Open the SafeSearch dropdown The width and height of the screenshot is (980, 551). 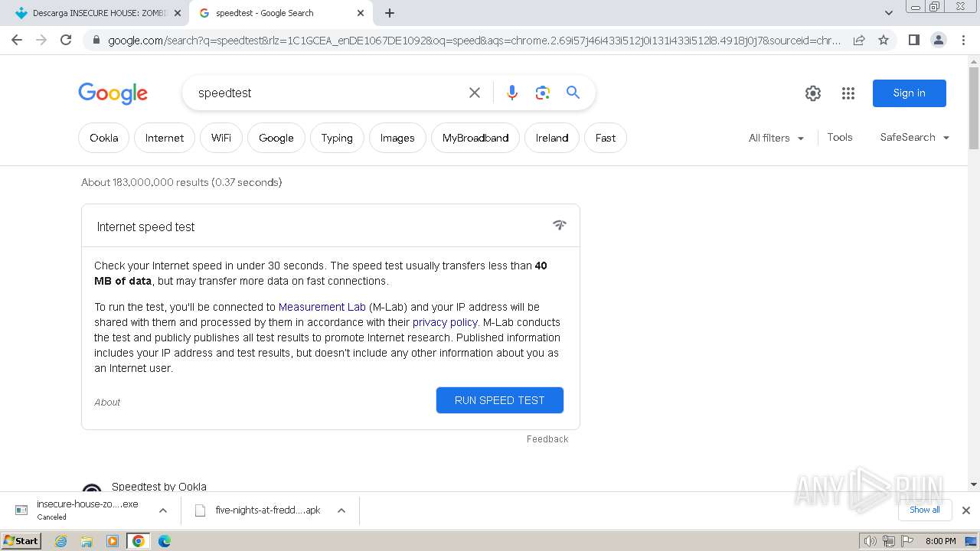[x=915, y=137]
